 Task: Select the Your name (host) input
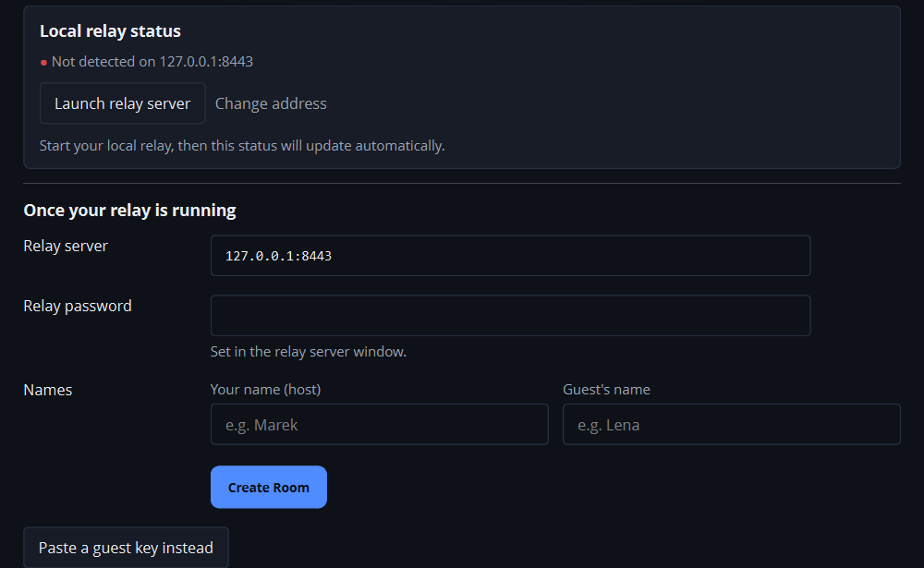380,424
